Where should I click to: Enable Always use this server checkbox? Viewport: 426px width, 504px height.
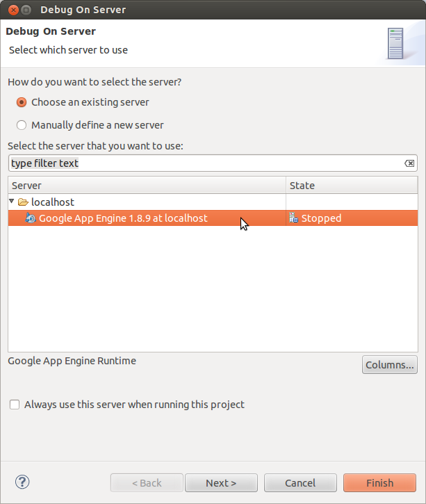(x=15, y=405)
